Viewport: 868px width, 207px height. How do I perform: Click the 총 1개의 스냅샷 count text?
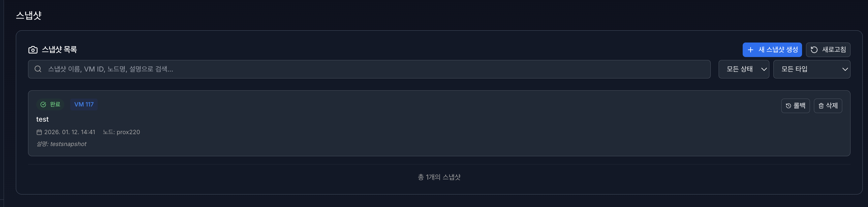pyautogui.click(x=439, y=177)
